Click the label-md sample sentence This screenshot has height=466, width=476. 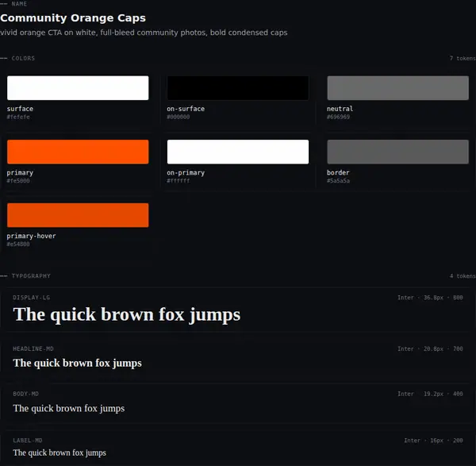click(x=59, y=453)
